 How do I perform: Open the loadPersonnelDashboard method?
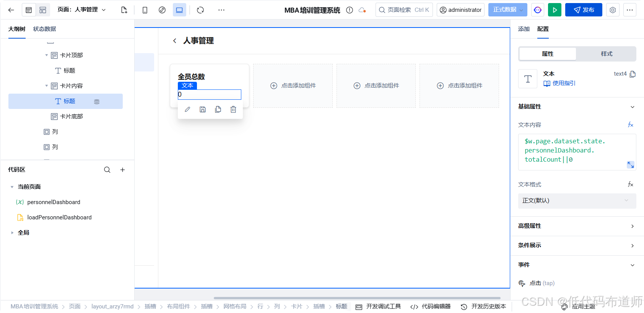54,217
